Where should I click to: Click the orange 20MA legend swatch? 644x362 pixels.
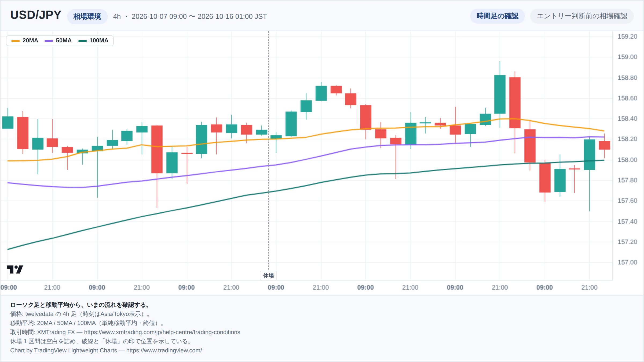(16, 41)
